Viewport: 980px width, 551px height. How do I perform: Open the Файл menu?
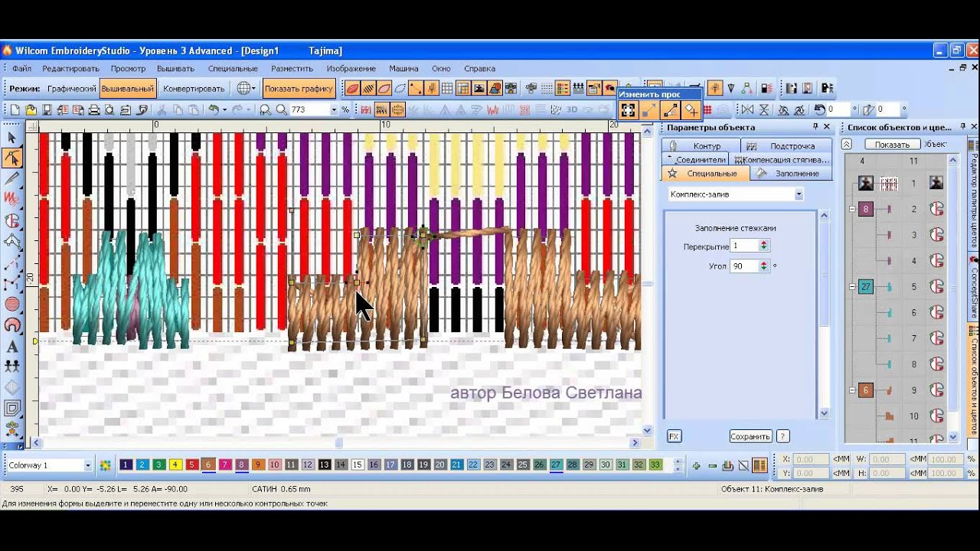pyautogui.click(x=21, y=69)
